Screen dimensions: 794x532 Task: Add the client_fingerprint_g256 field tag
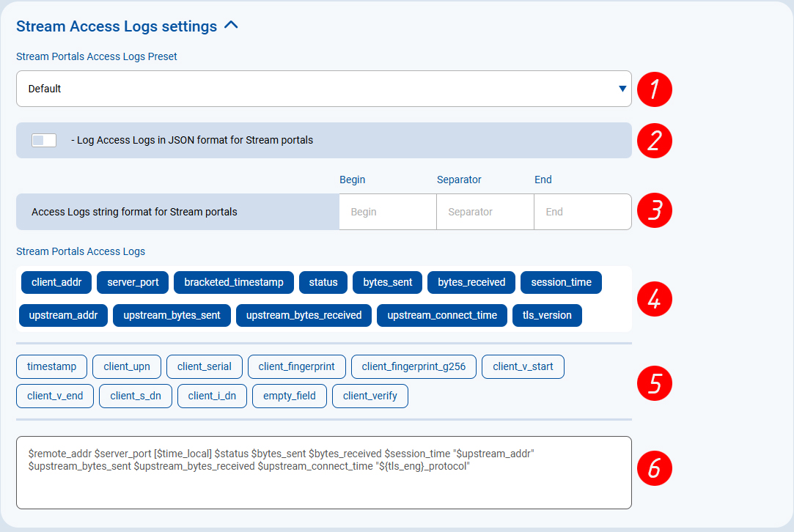click(413, 366)
